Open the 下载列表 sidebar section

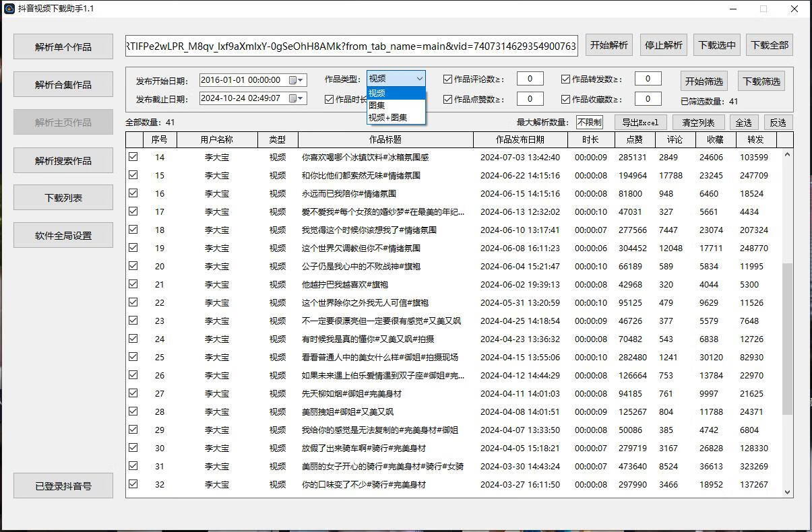point(63,198)
